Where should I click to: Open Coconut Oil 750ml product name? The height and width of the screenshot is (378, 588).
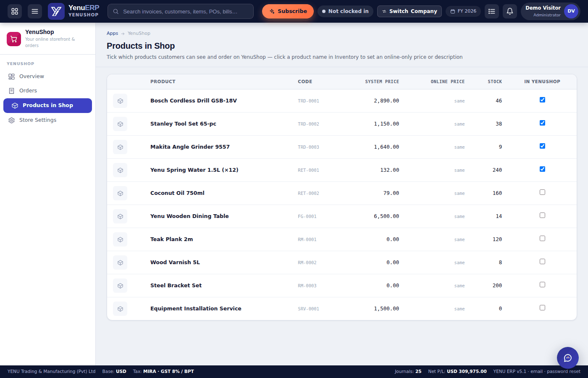click(x=177, y=193)
